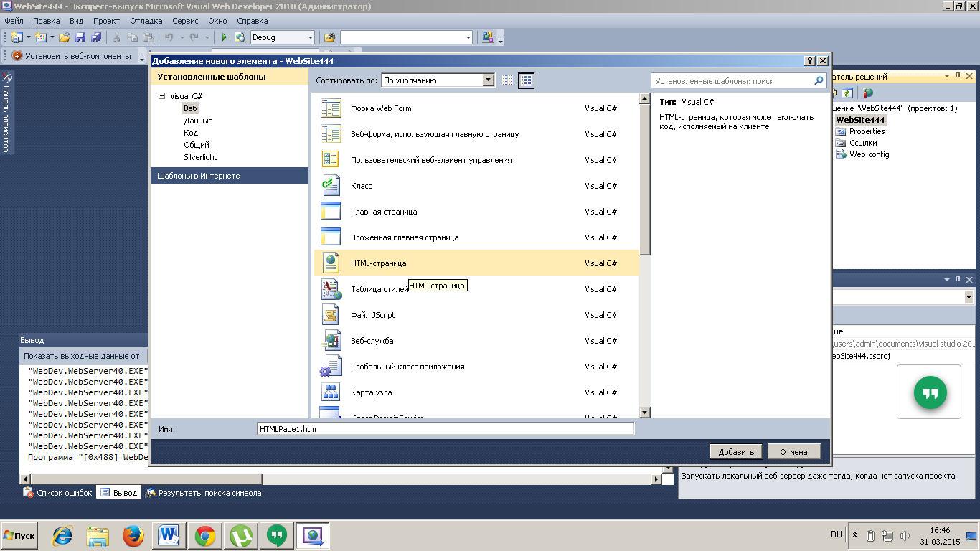Click the Solution Explorer refresh icon
This screenshot has width=980, height=551.
point(847,93)
